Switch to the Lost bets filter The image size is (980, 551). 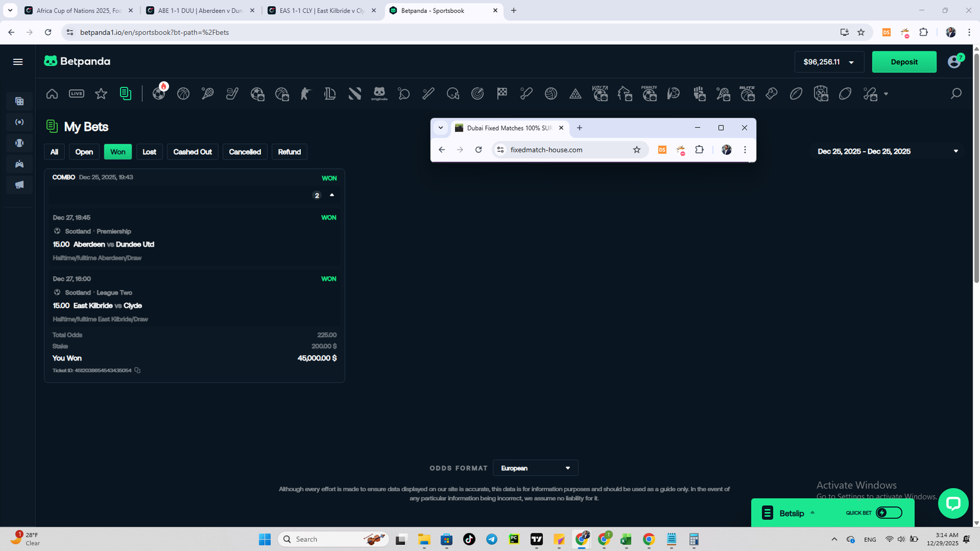[149, 152]
